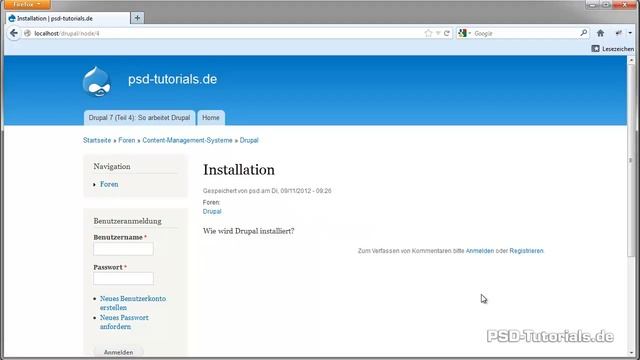This screenshot has width=640, height=360.
Task: Switch to the Home menu tab
Action: (x=211, y=118)
